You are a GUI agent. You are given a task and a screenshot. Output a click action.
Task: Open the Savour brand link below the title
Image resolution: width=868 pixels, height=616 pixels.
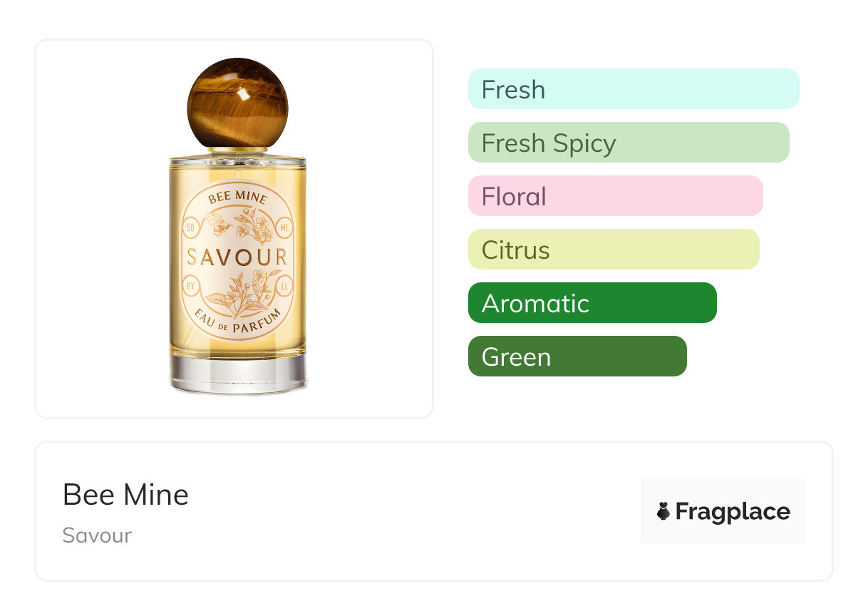pos(97,535)
